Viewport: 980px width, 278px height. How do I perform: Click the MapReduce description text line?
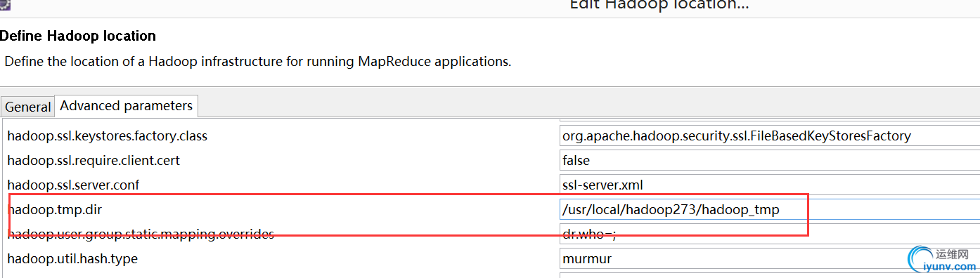[258, 61]
